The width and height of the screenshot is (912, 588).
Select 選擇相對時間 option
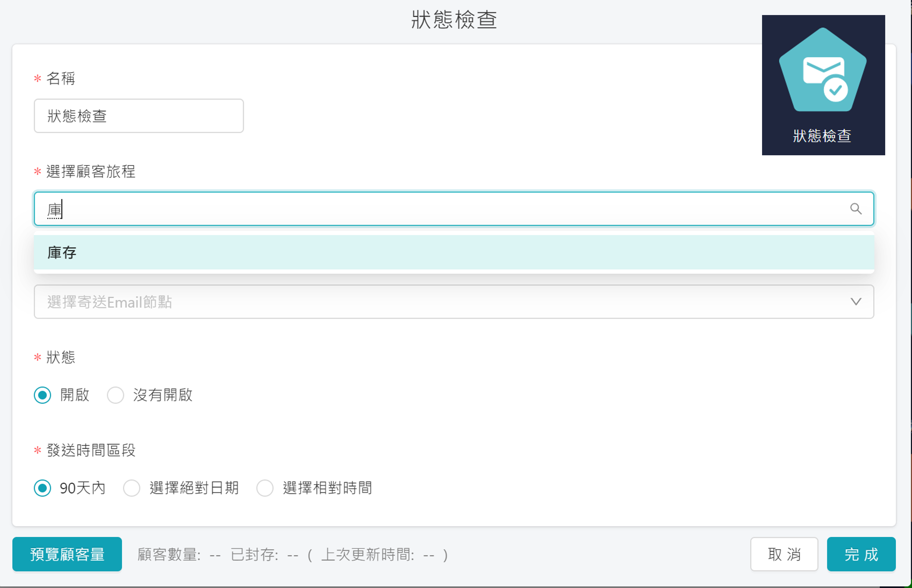pos(265,487)
